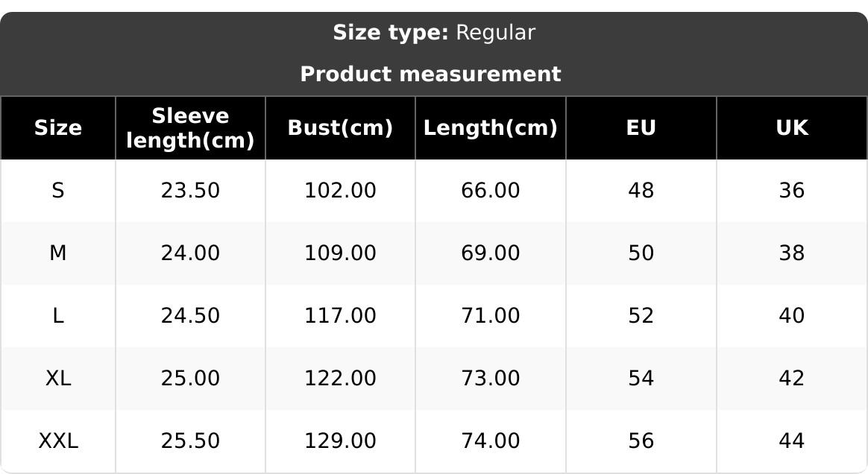Select the UK size 36 cell
The height and width of the screenshot is (474, 868).
791,191
